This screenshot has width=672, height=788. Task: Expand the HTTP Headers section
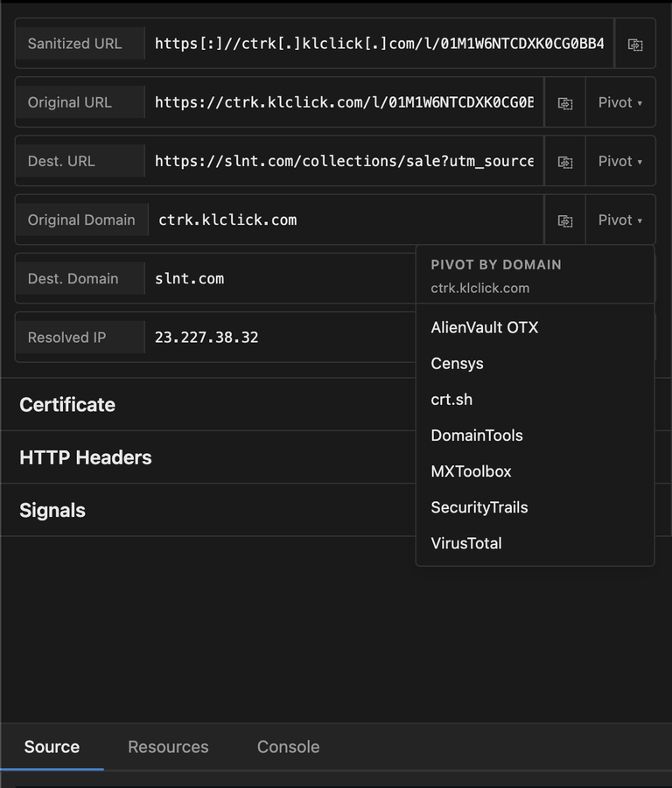coord(86,457)
